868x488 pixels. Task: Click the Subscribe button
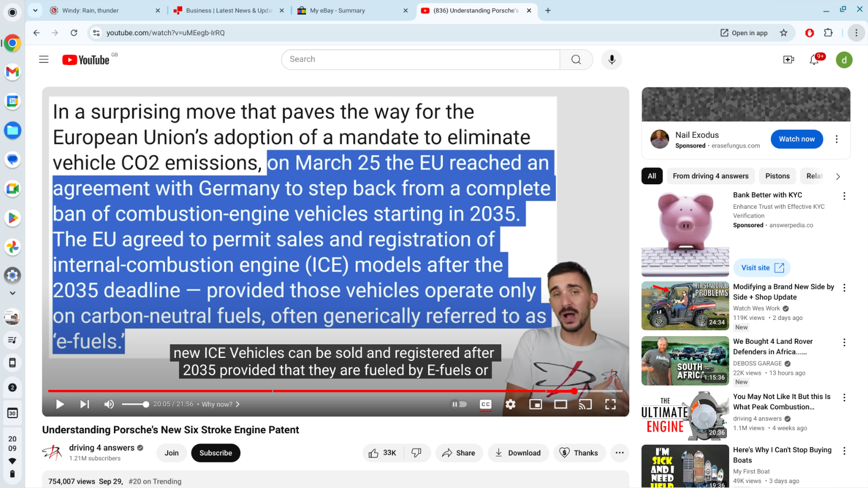tap(215, 453)
